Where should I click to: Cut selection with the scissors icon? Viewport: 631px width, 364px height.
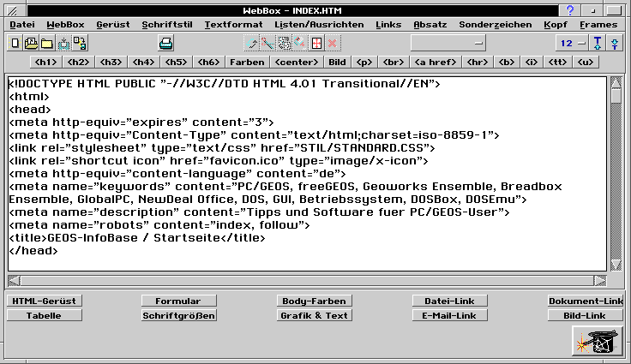point(268,43)
